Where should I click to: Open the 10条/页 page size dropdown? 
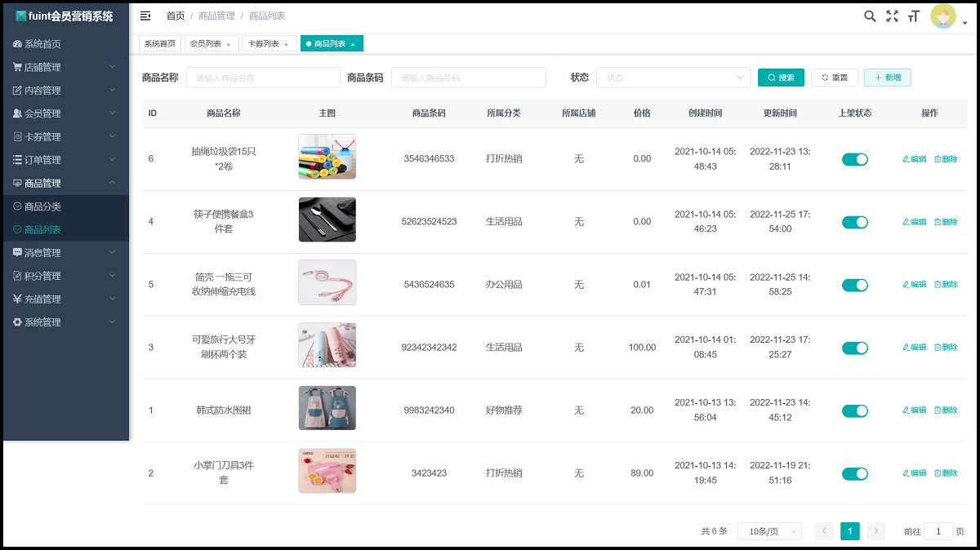click(768, 531)
